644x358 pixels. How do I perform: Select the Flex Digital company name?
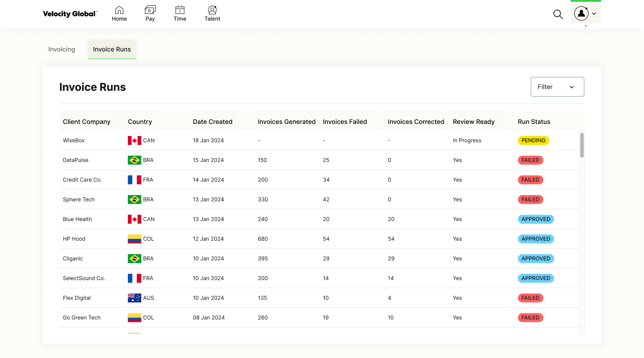tap(77, 298)
